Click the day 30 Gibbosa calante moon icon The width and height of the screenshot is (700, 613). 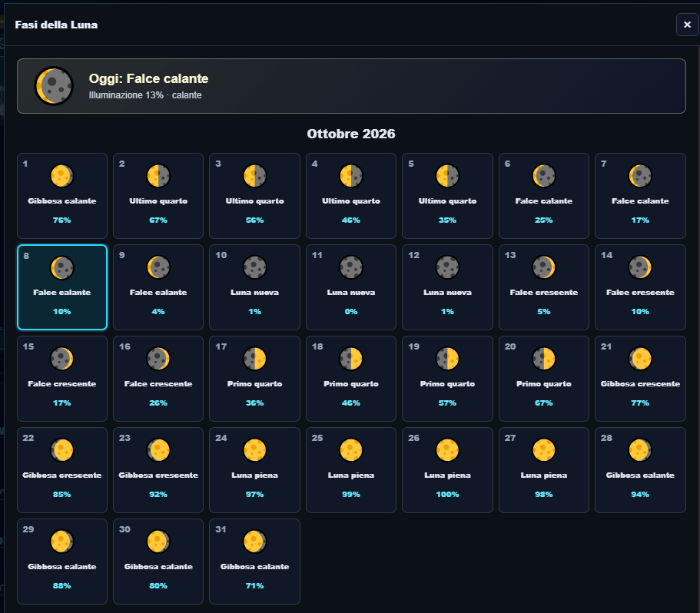pyautogui.click(x=158, y=542)
